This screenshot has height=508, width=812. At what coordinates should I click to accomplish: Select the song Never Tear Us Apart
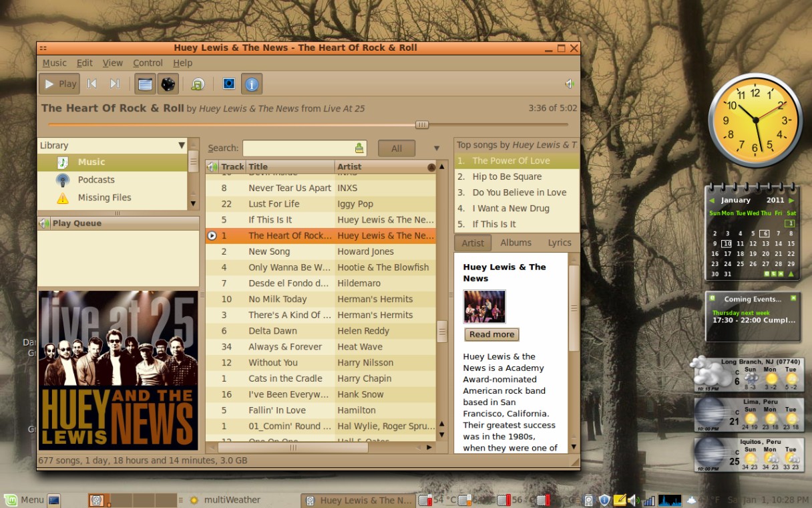(x=321, y=188)
